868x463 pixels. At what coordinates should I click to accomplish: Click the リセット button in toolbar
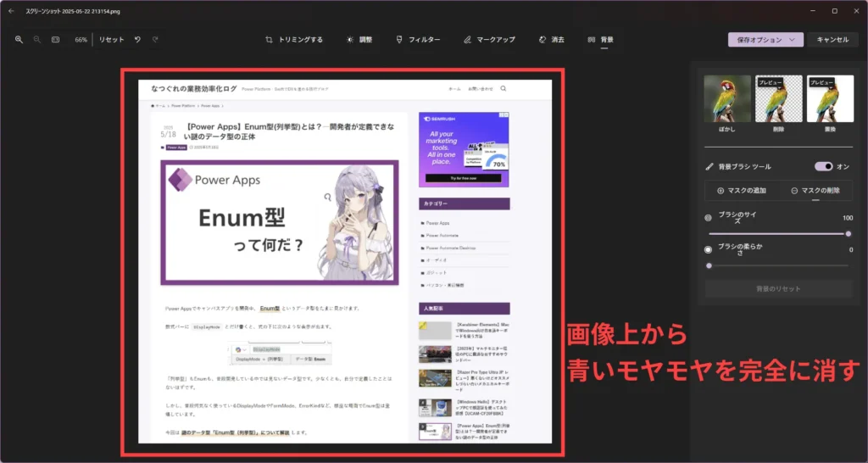pyautogui.click(x=111, y=40)
